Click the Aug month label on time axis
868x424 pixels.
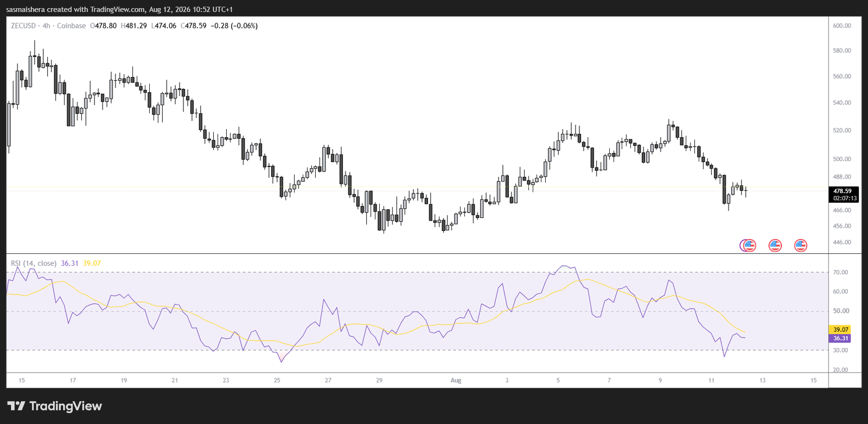point(456,380)
